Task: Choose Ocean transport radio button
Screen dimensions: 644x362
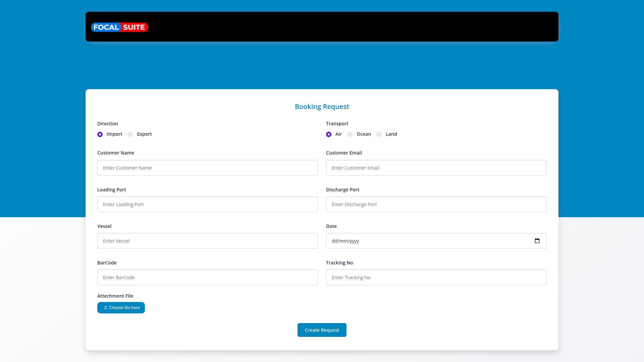Action: tap(350, 134)
